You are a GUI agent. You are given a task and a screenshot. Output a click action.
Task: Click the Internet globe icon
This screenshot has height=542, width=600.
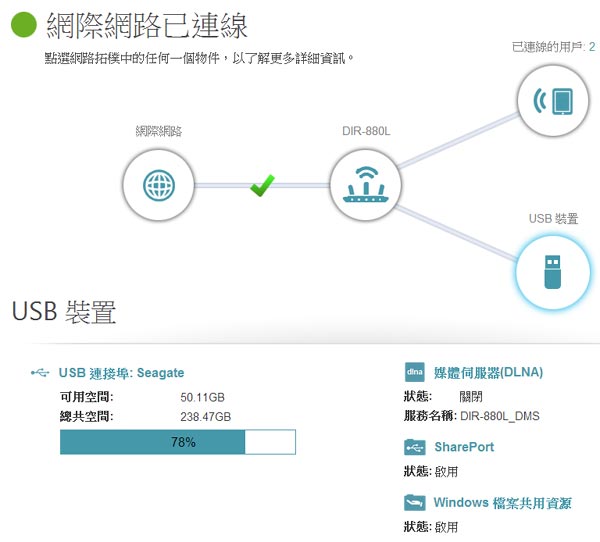click(x=158, y=185)
